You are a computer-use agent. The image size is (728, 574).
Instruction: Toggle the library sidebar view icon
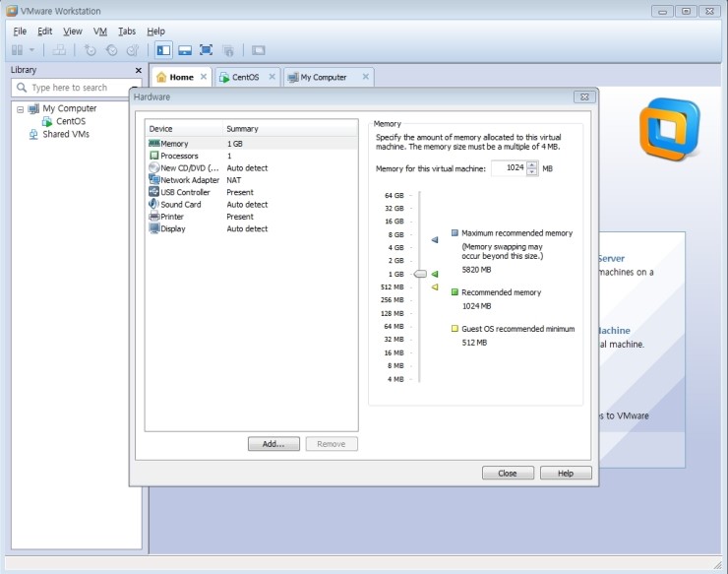tap(163, 50)
